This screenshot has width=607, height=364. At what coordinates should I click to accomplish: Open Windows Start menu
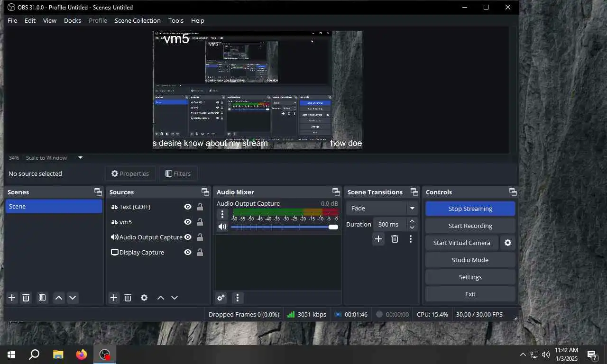click(x=11, y=355)
